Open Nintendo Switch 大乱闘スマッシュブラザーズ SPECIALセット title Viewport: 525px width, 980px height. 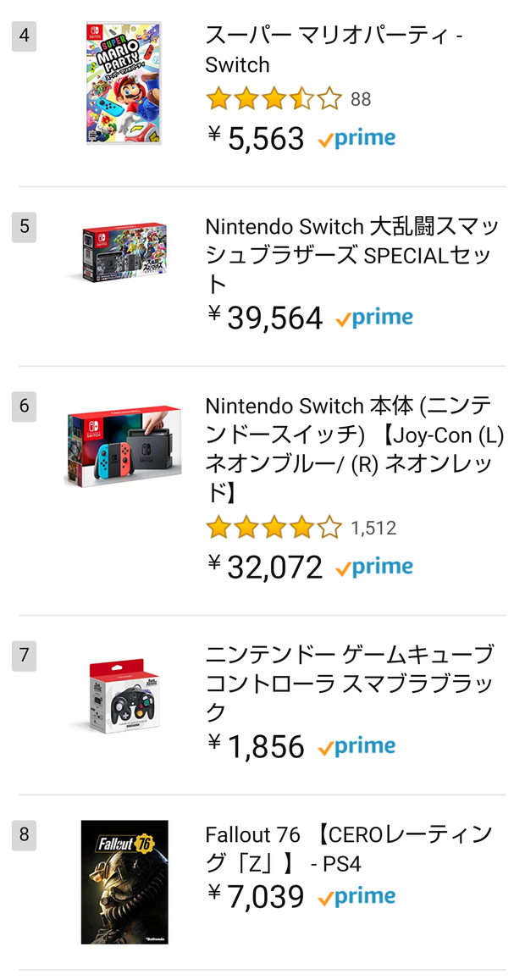click(352, 255)
